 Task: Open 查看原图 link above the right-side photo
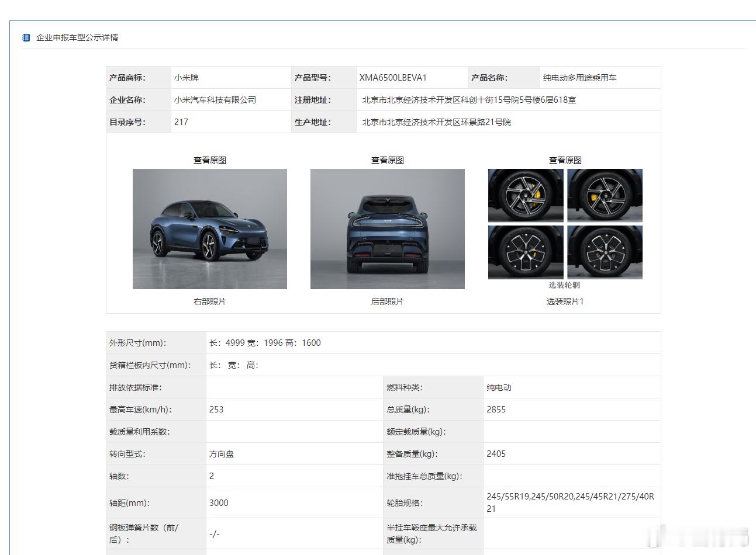tap(210, 160)
